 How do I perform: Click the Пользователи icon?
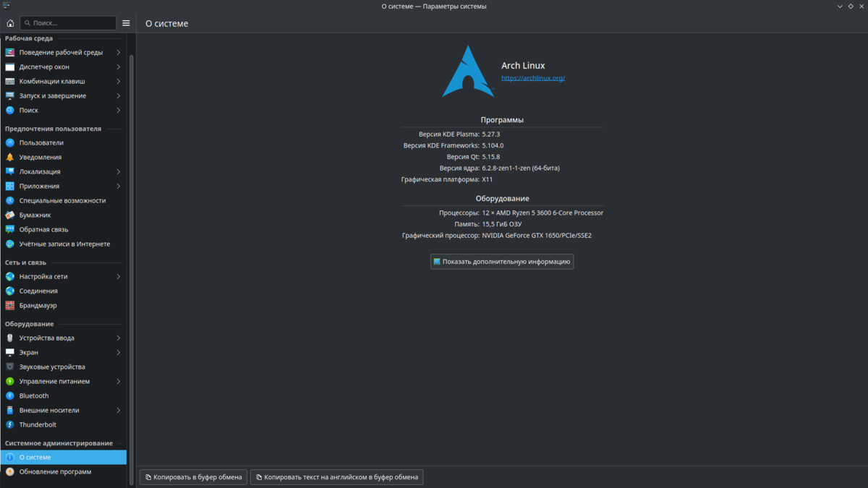(10, 142)
